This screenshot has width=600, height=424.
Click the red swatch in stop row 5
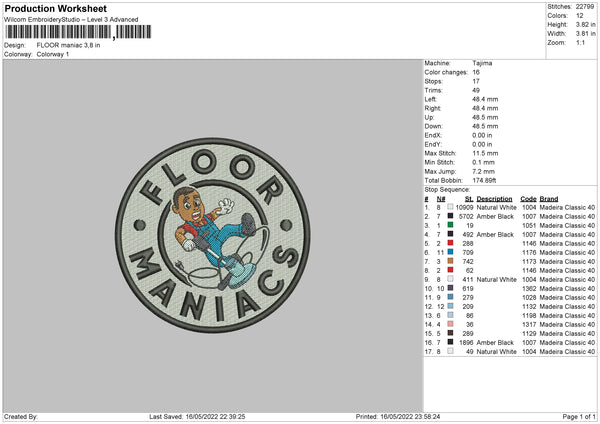pyautogui.click(x=450, y=243)
